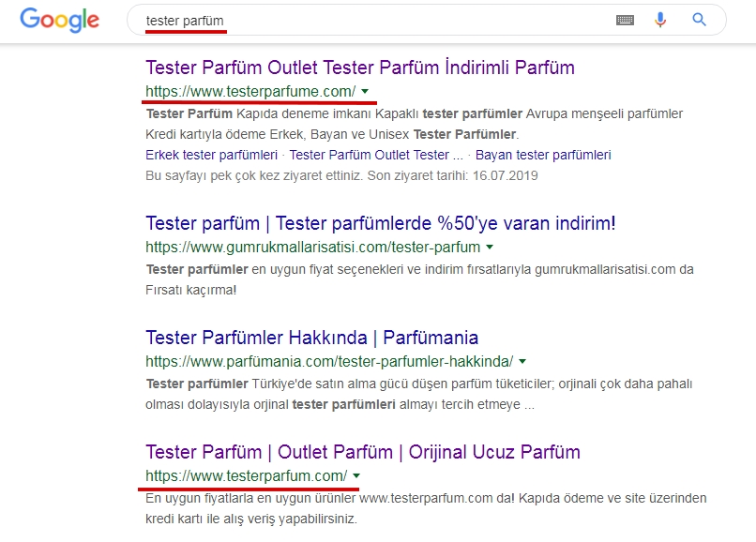756x542 pixels.
Task: Click snippet text 'Kapıda deneme imkanı Kapaklı tester parfümler'
Action: [x=380, y=113]
